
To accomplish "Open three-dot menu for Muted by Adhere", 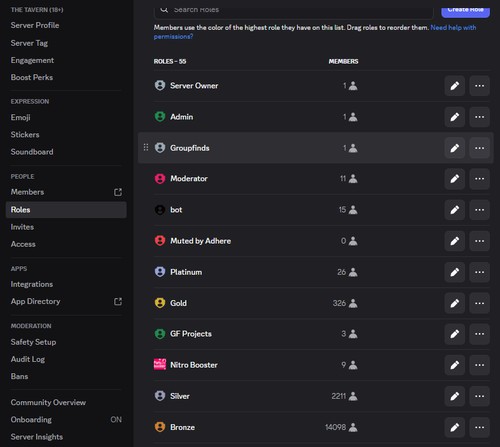I will point(480,241).
